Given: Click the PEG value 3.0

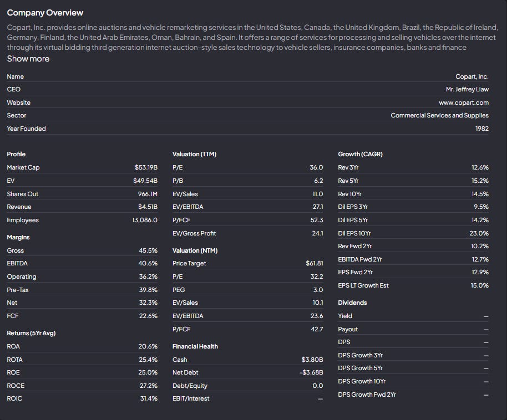Looking at the screenshot, I should 318,290.
